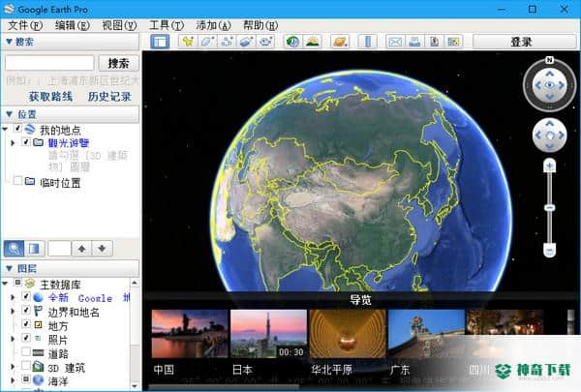Collapse the 主数据库 tree node

tap(5, 284)
